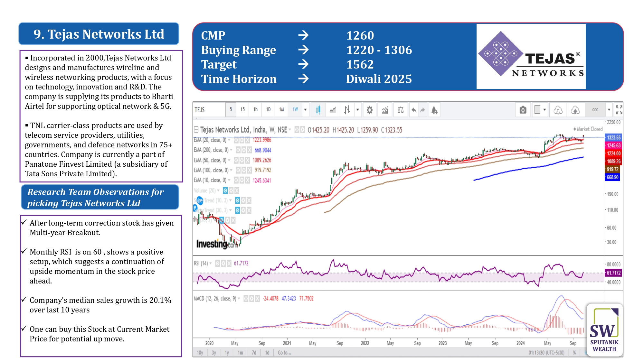
Task: Remove the EMA (50, close, 0) indicator
Action: point(247,160)
